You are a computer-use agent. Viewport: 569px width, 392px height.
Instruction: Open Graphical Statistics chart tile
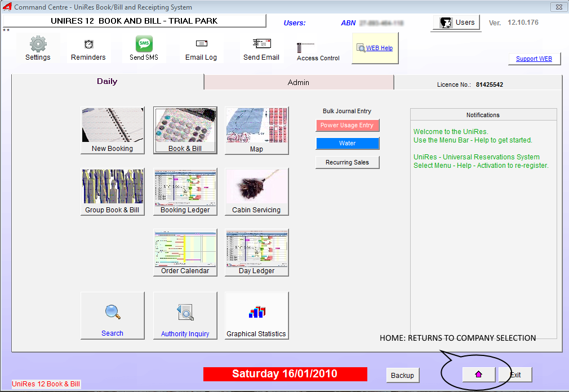point(256,315)
